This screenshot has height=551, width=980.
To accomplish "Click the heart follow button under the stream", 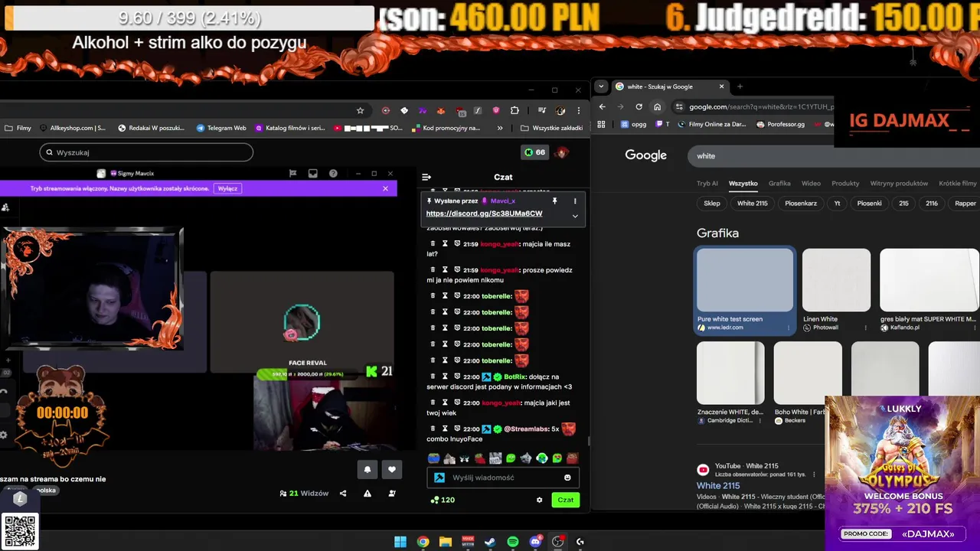I will [392, 470].
